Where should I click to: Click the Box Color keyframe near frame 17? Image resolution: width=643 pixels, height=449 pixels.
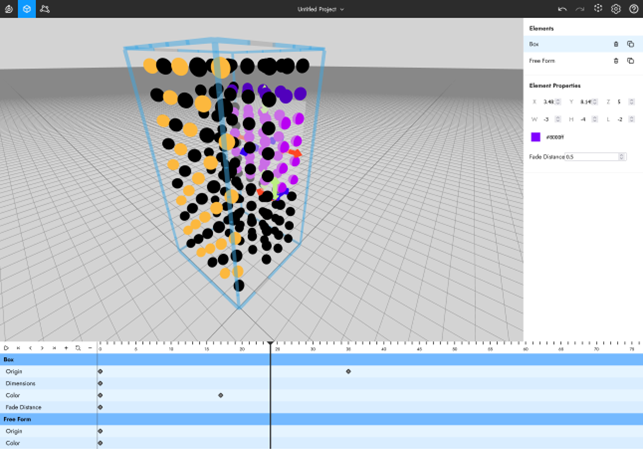point(221,395)
